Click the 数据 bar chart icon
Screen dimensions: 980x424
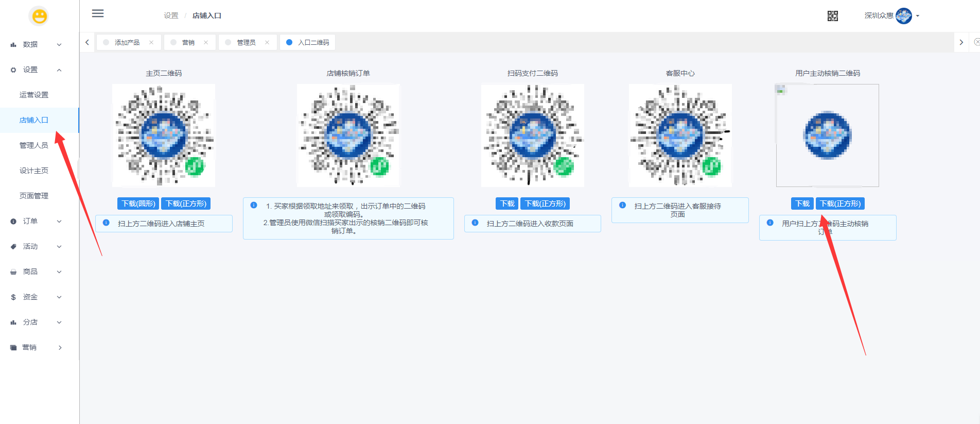pos(13,45)
